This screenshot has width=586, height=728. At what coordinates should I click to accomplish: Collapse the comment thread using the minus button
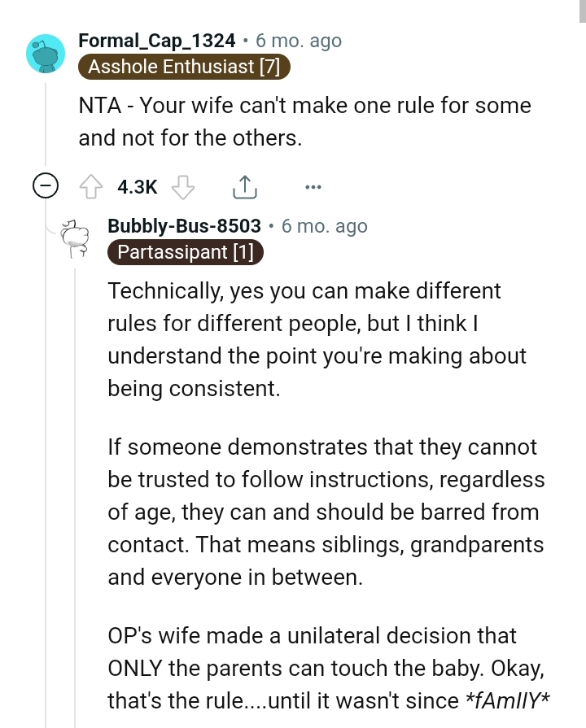click(47, 185)
